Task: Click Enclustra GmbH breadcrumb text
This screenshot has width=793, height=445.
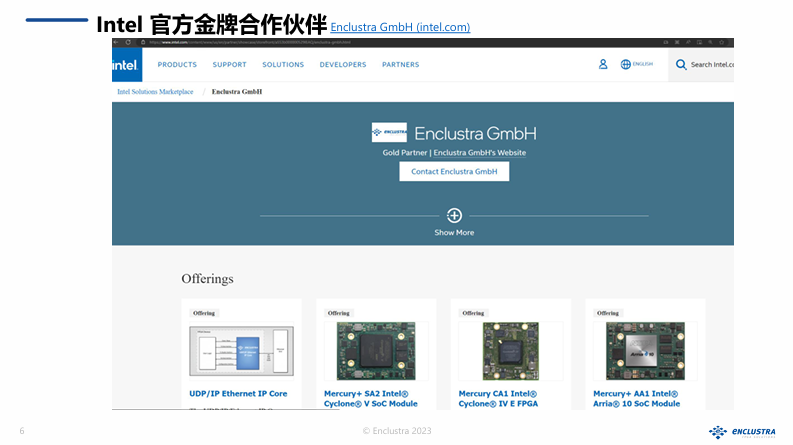Action: click(x=237, y=92)
